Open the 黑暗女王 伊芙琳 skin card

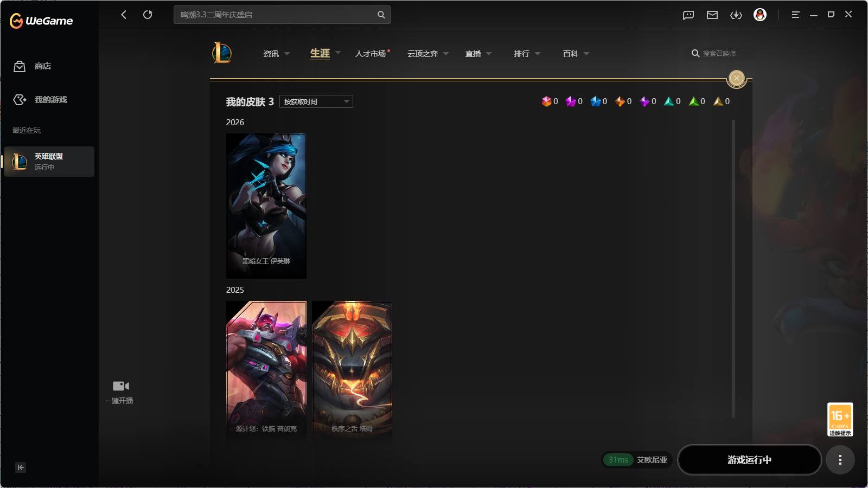[266, 206]
